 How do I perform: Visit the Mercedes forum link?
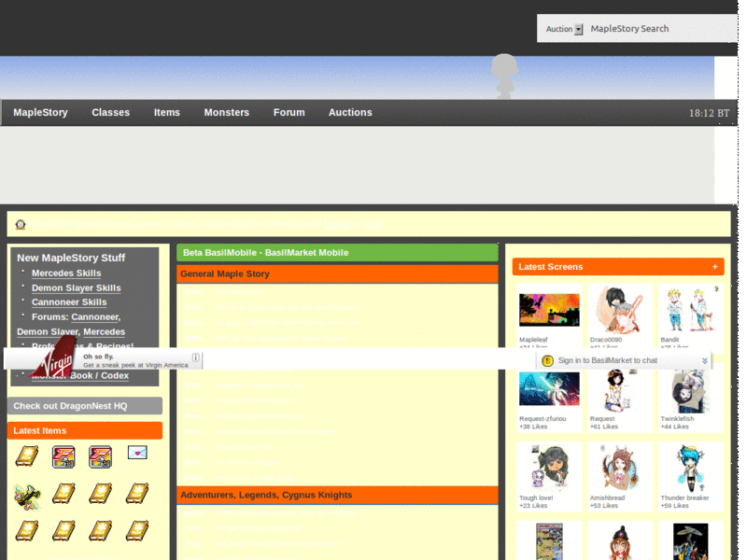(x=104, y=332)
